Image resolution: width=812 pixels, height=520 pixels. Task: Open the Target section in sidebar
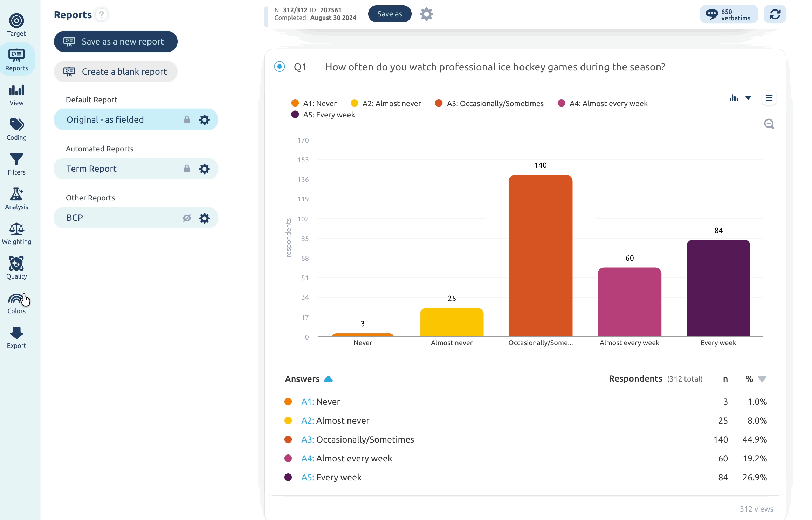coord(16,25)
